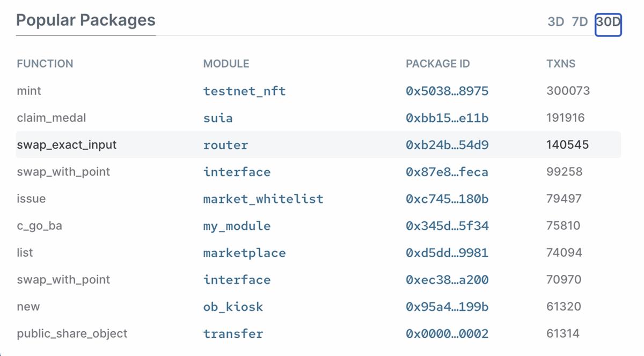Open the transfer module link
The height and width of the screenshot is (356, 644).
[x=233, y=334]
